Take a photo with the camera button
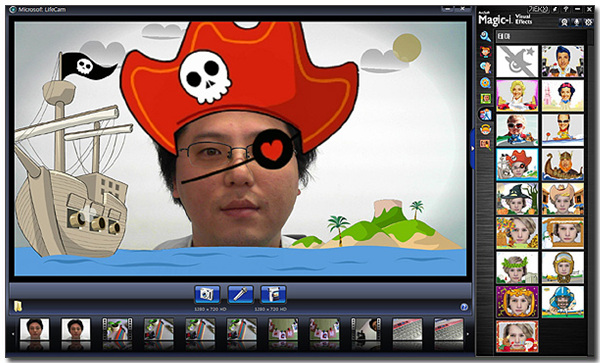The image size is (600, 363). (x=207, y=295)
